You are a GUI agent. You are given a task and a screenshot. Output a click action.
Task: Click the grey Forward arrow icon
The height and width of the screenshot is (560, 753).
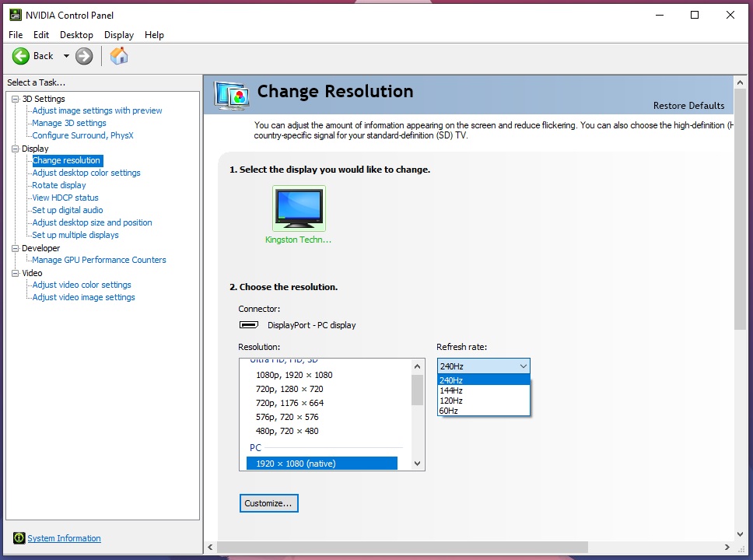(84, 56)
